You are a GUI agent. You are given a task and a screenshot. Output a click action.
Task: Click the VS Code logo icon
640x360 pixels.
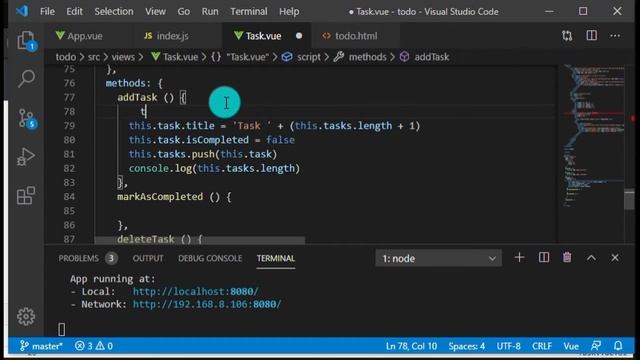tap(22, 11)
